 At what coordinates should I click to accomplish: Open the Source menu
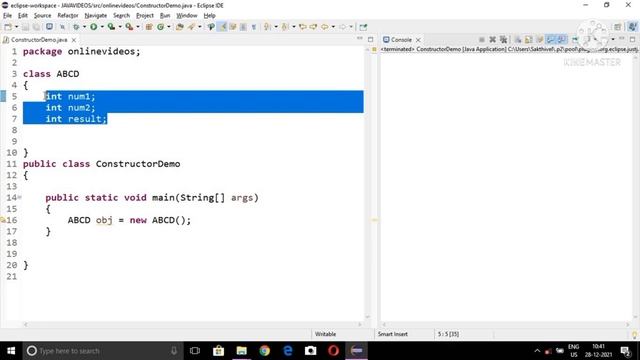(42, 16)
